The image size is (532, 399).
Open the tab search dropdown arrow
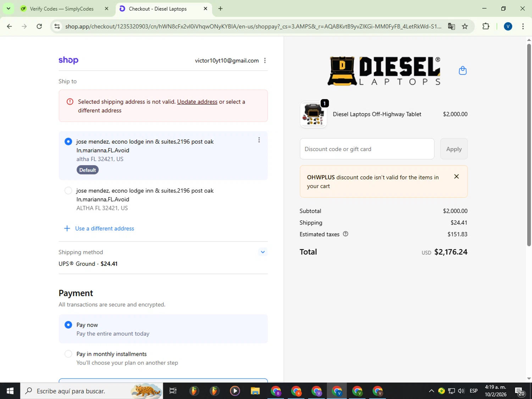pyautogui.click(x=8, y=9)
